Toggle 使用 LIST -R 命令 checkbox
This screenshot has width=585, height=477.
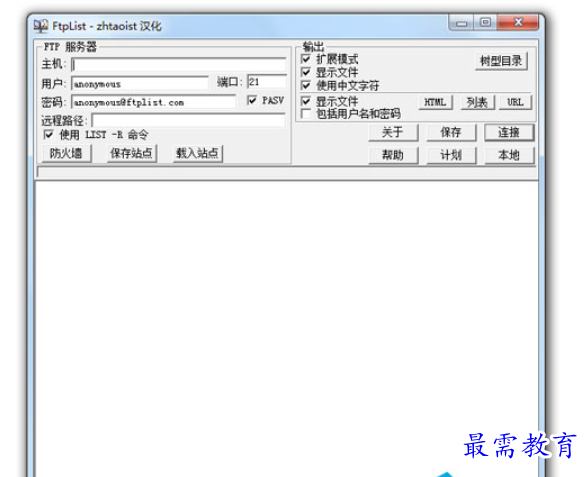[x=49, y=134]
